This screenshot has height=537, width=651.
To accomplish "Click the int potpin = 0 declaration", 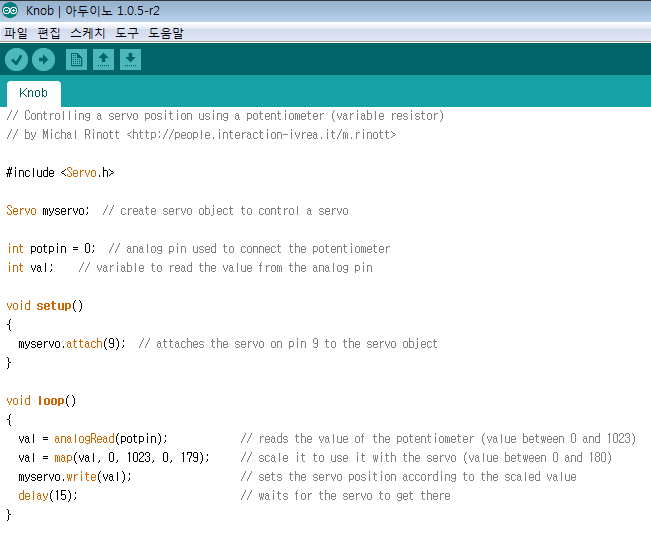I will [x=51, y=249].
